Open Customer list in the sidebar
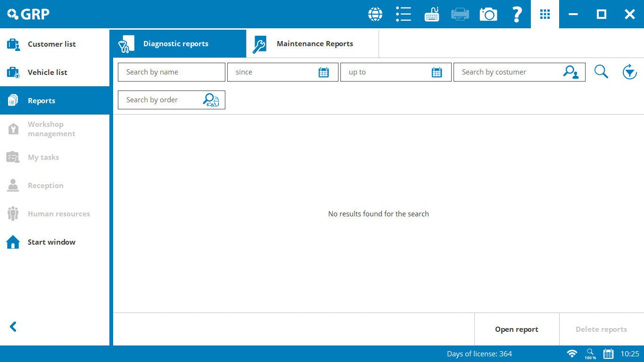Viewport: 644px width, 362px height. pos(51,44)
